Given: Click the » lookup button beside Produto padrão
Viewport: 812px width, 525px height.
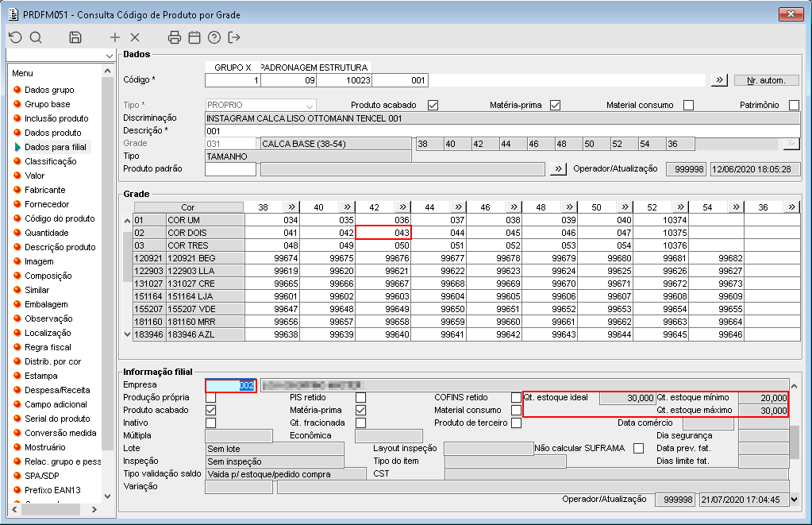Looking at the screenshot, I should point(558,169).
